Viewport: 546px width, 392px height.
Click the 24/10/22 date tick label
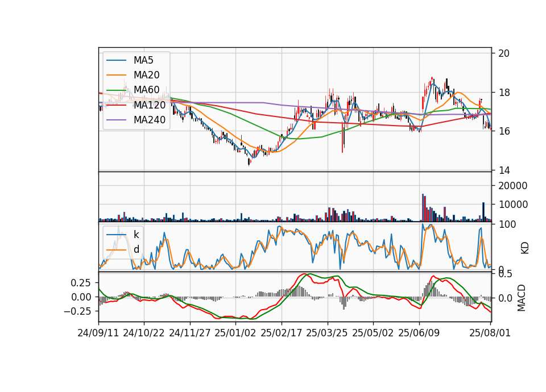point(144,333)
